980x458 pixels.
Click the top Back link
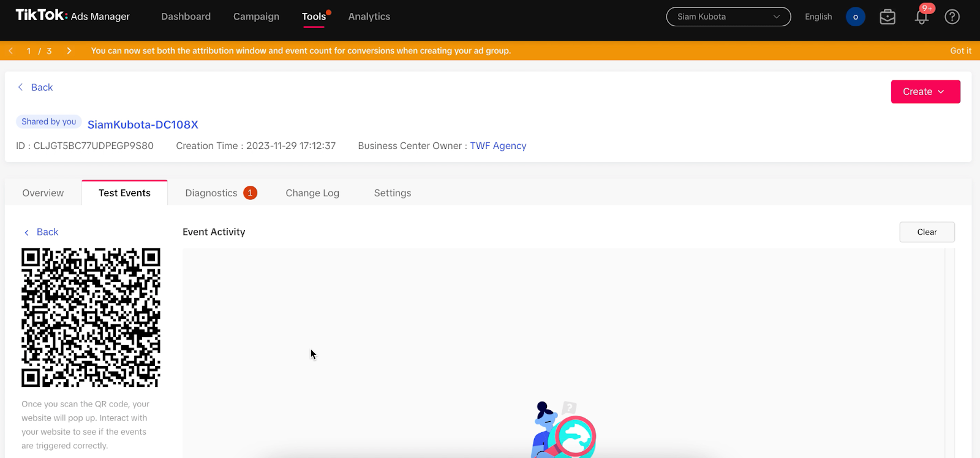(x=42, y=87)
